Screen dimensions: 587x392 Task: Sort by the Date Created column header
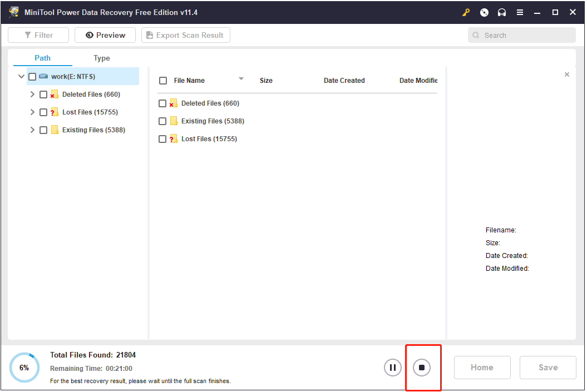tap(344, 81)
